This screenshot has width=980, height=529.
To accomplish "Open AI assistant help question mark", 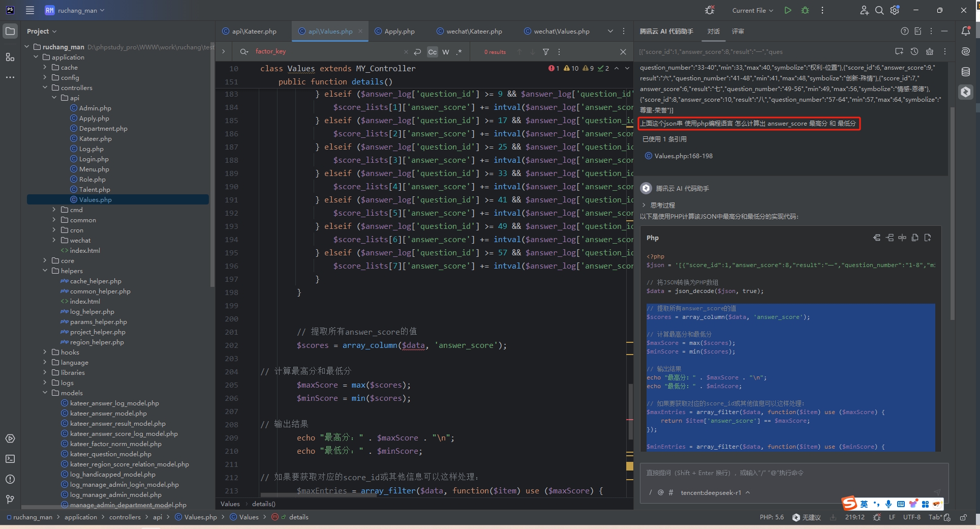I will (905, 31).
